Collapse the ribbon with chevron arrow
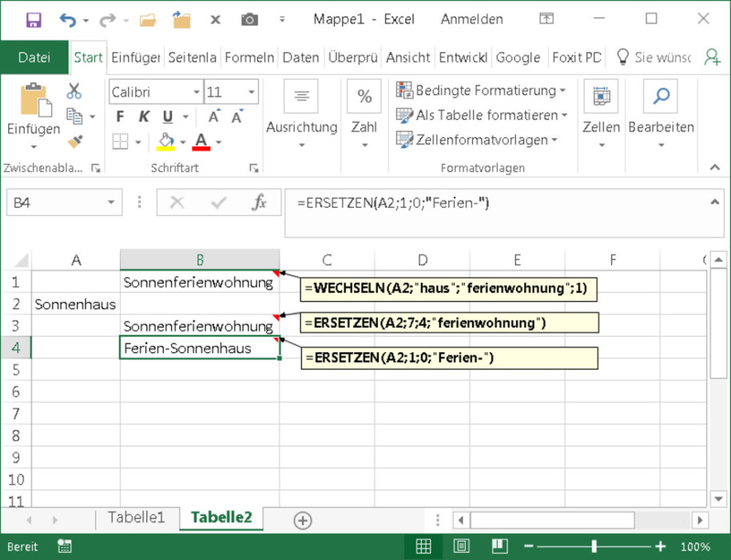The width and height of the screenshot is (731, 560). coord(715,167)
